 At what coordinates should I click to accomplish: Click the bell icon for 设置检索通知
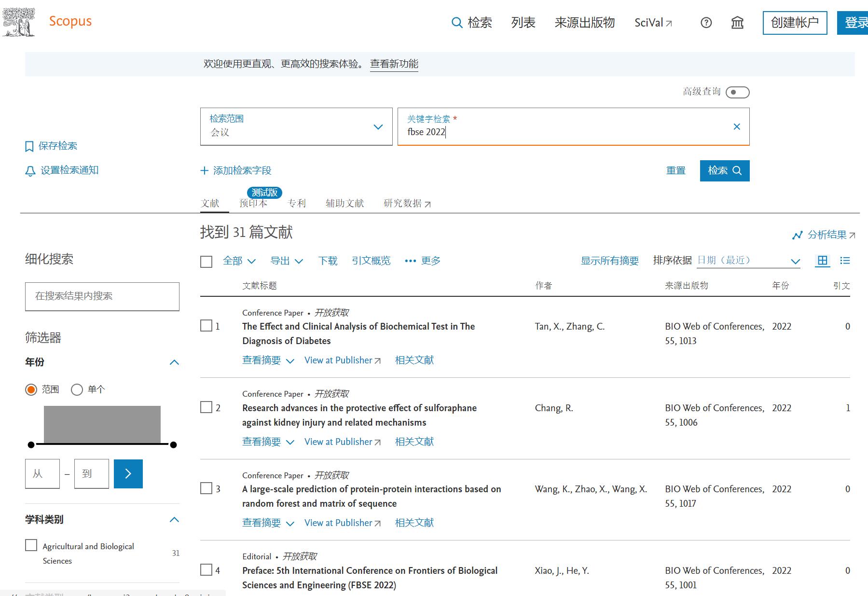(30, 171)
